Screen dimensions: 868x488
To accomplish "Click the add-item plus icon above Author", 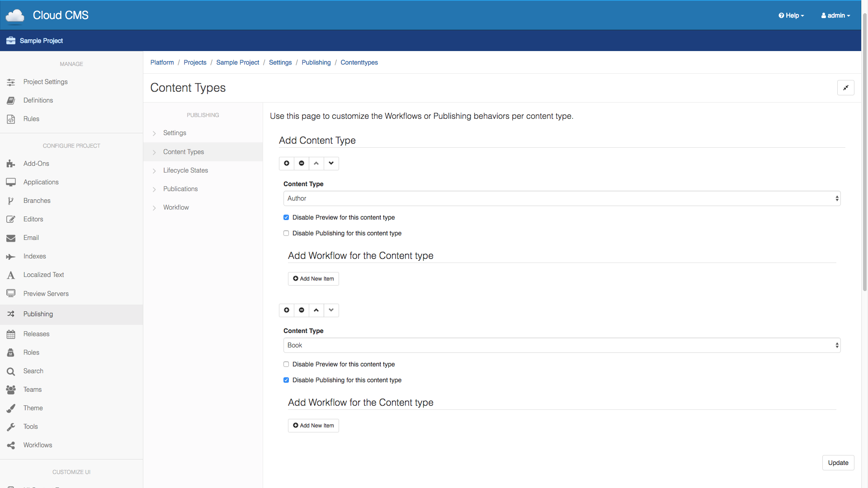I will 287,163.
